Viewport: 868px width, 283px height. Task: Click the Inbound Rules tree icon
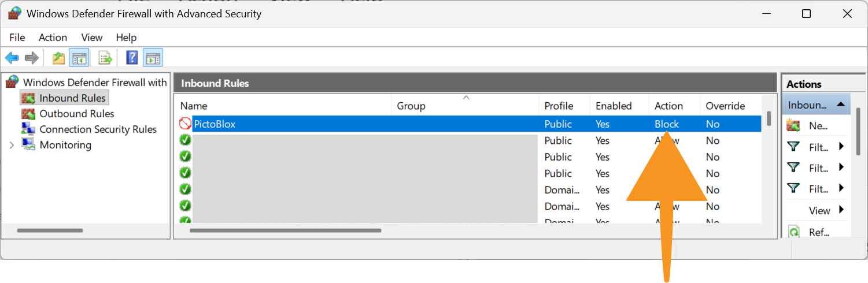point(28,98)
